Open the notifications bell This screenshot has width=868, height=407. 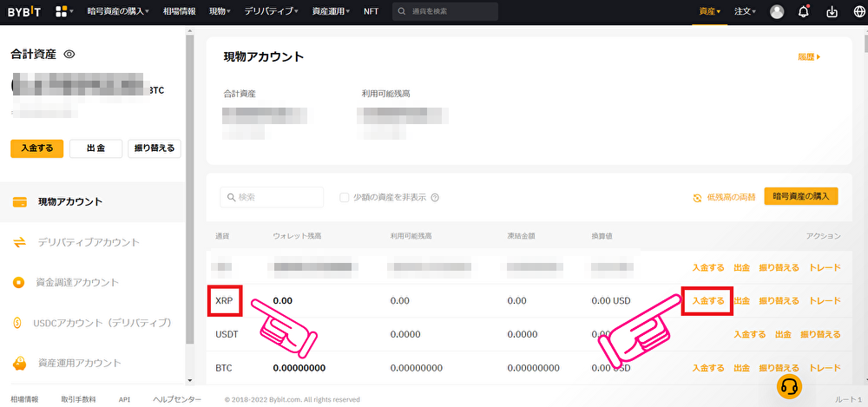pos(804,11)
